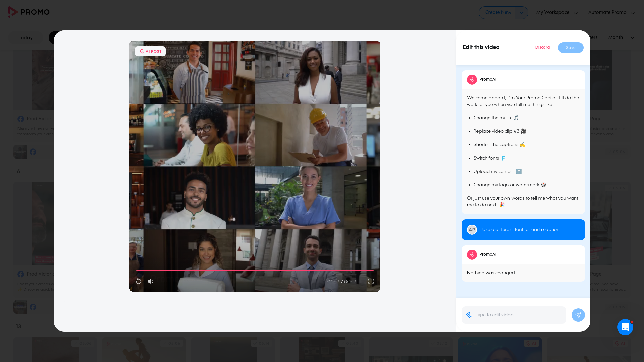Enter fullscreen video mode
Image resolution: width=644 pixels, height=362 pixels.
point(371,281)
